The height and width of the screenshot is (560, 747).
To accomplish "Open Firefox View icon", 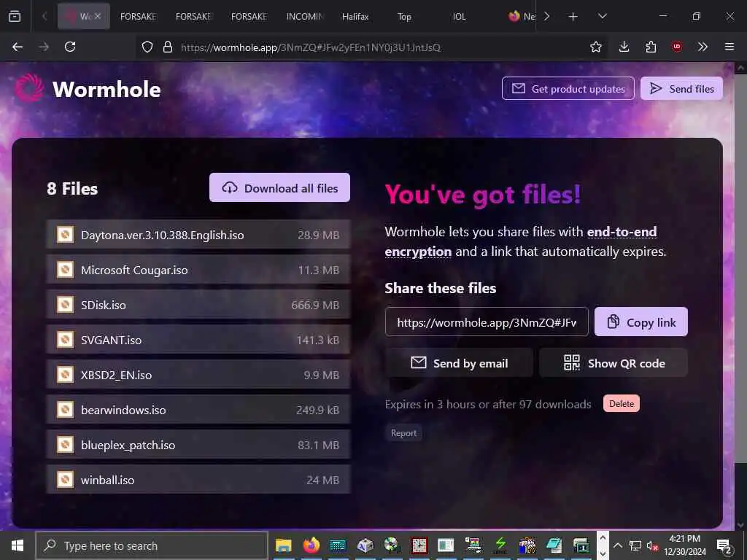I will (x=15, y=16).
